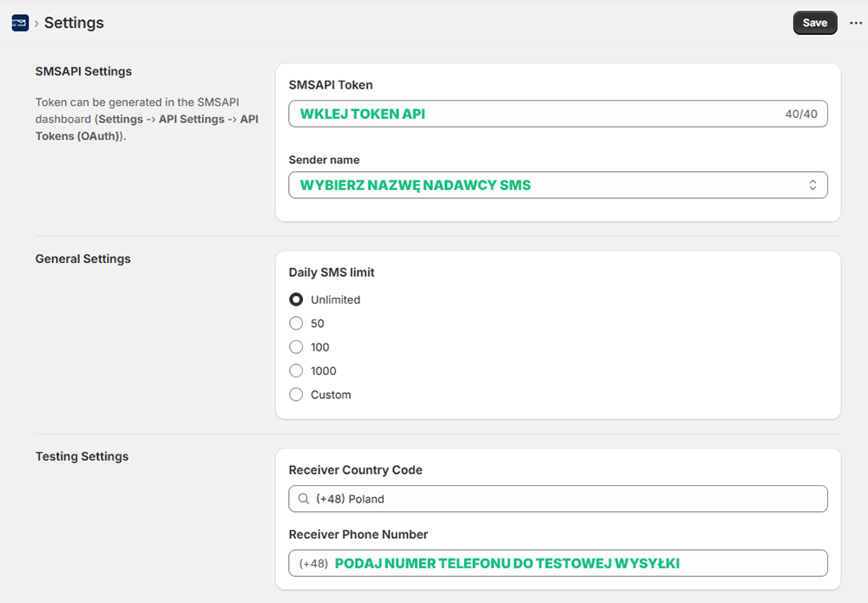Viewport: 868px width, 603px height.
Task: Open the Sender name dropdown
Action: coord(558,185)
